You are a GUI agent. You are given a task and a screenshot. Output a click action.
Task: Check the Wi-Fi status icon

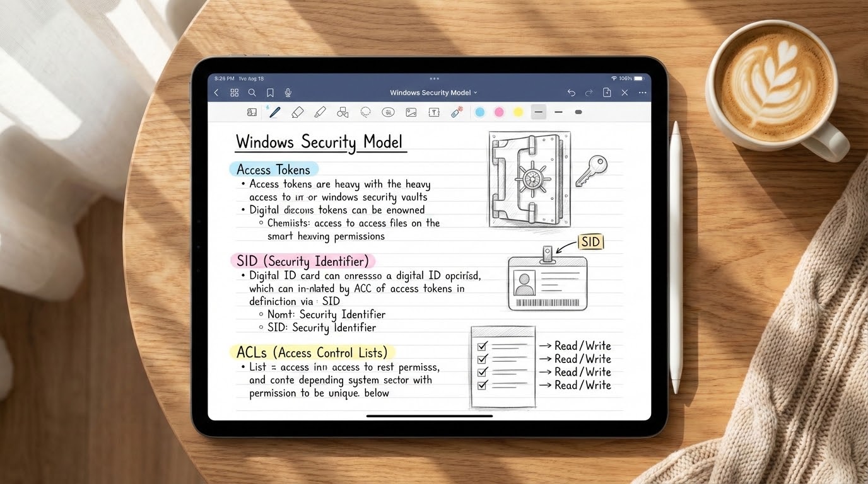coord(613,79)
